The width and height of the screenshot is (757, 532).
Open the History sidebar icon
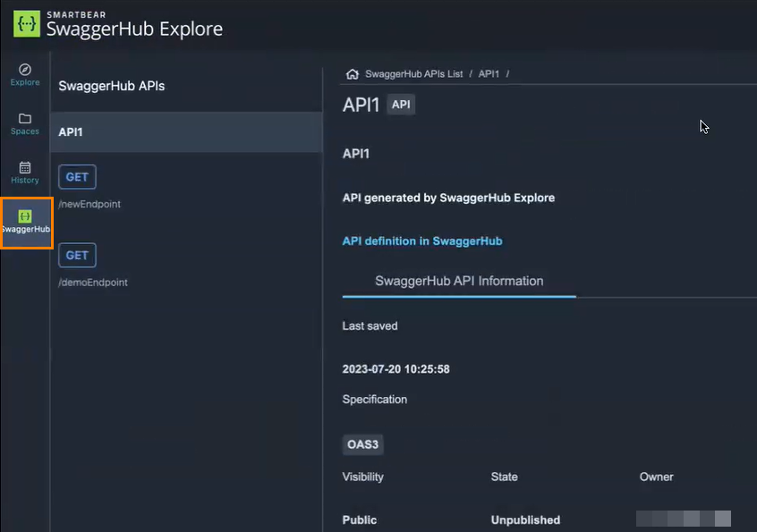(24, 170)
